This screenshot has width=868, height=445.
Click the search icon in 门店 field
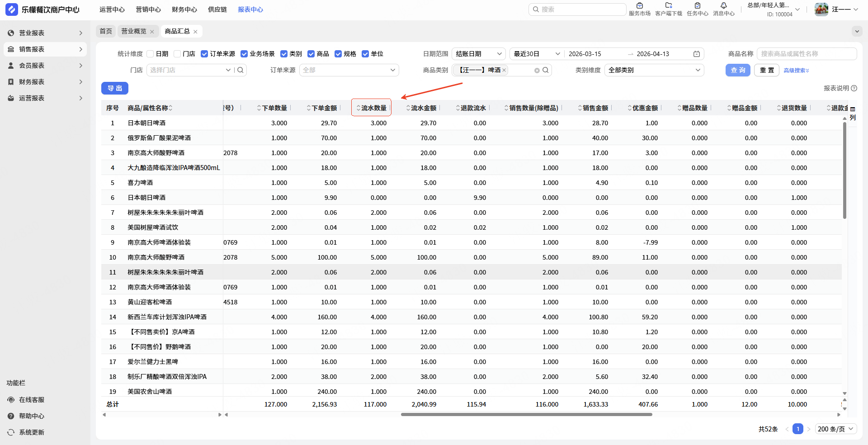pyautogui.click(x=241, y=70)
